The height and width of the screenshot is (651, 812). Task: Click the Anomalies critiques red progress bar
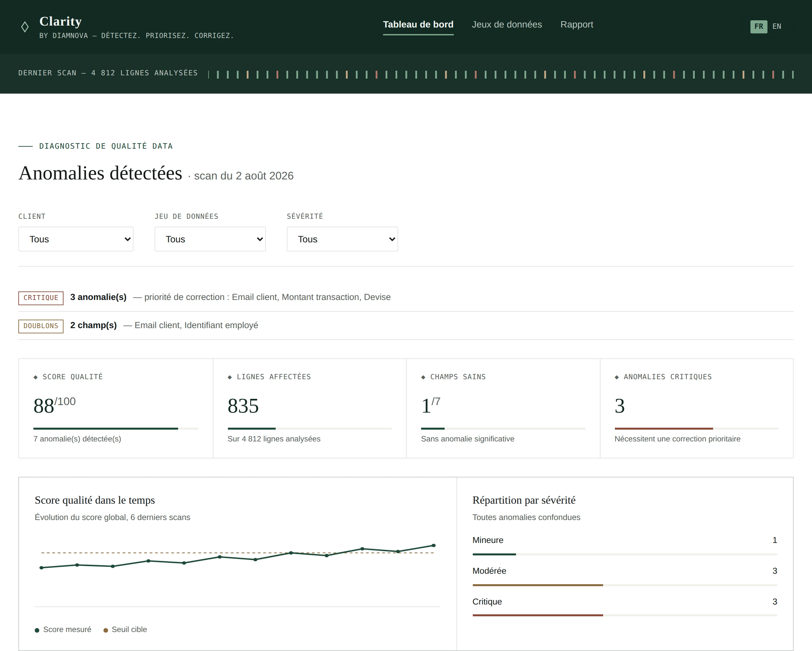tap(696, 428)
